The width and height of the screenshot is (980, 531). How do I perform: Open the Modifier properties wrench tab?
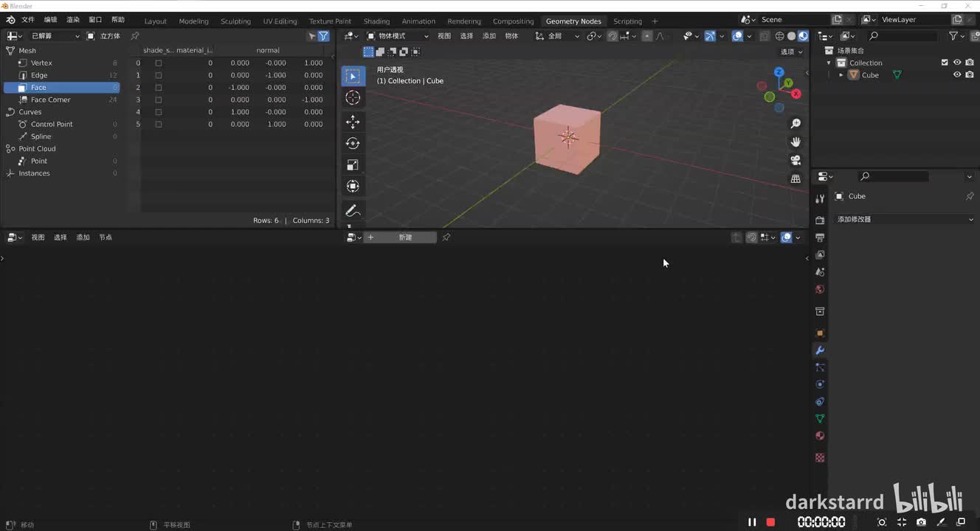(x=819, y=350)
